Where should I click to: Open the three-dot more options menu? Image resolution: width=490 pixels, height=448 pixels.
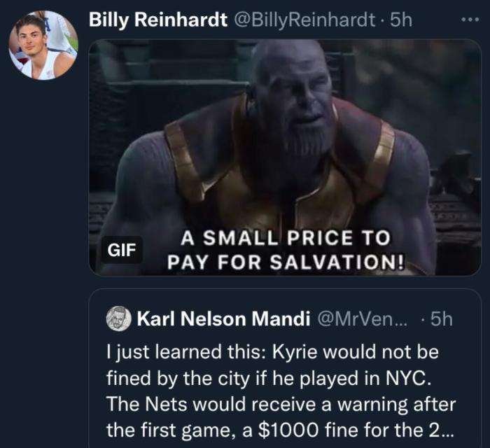coord(471,20)
